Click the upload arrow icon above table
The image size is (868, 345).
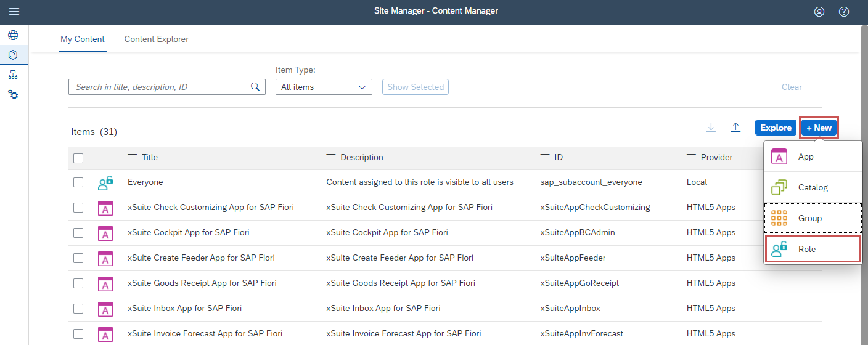735,128
